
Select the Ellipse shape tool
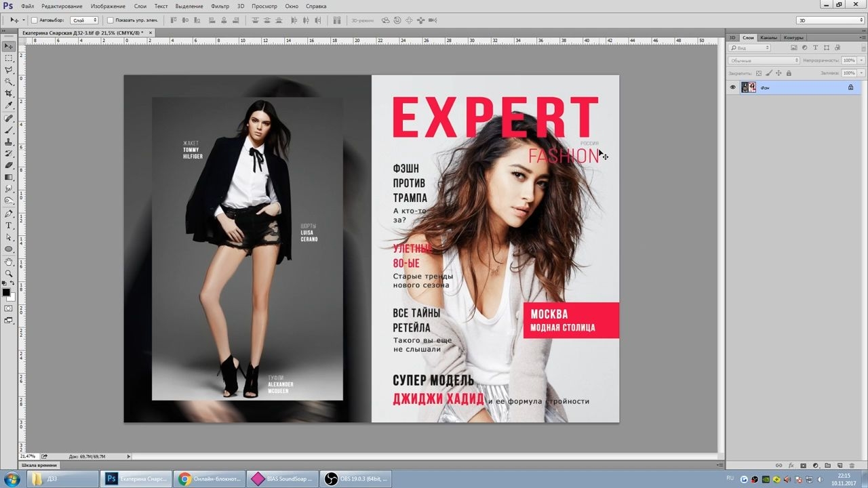click(x=9, y=249)
